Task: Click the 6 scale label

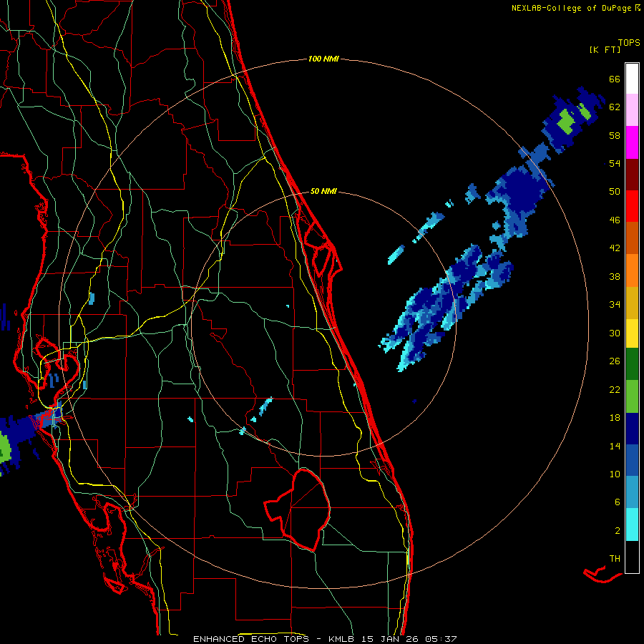Action: click(618, 502)
